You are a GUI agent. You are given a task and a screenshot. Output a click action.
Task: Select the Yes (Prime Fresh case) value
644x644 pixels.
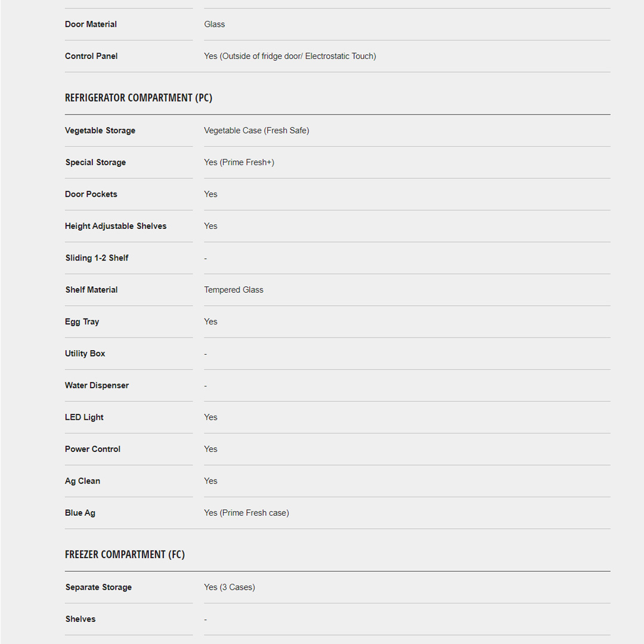tap(246, 513)
